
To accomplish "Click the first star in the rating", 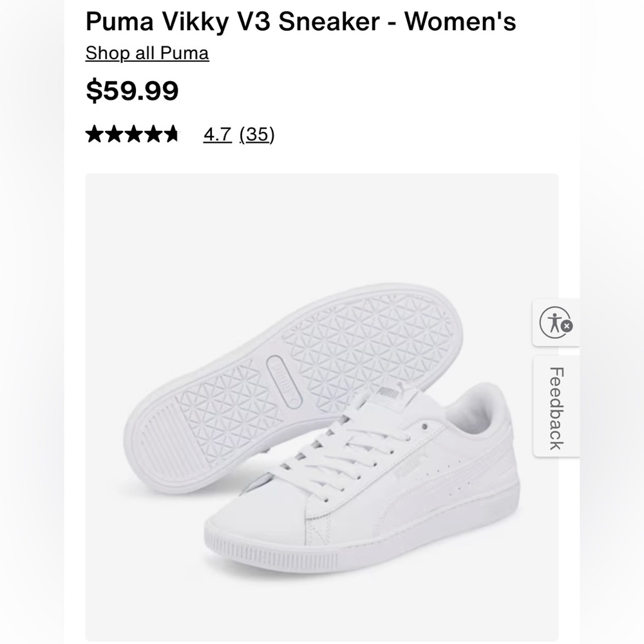I will [95, 134].
